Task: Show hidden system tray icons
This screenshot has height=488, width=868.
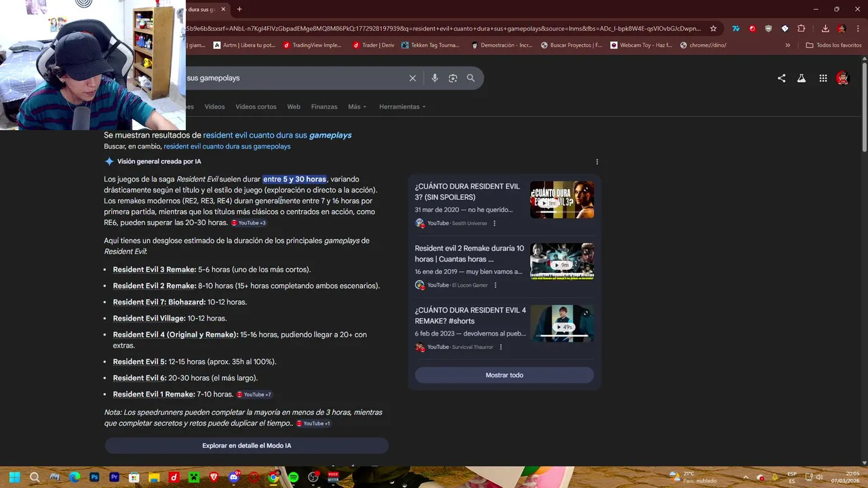Action: (746, 477)
